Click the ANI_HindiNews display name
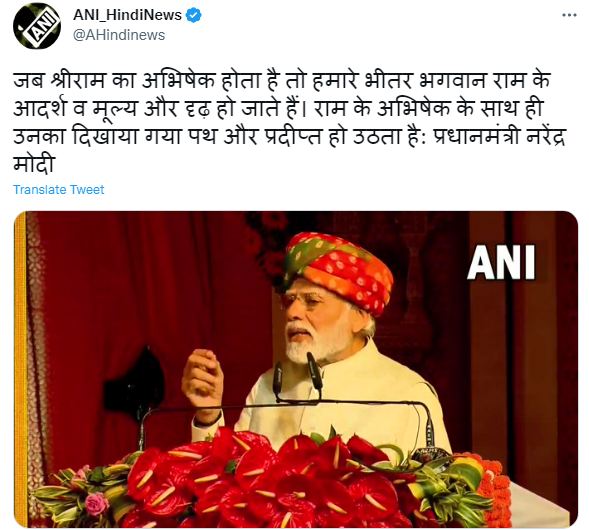The height and width of the screenshot is (530, 589). (x=127, y=15)
